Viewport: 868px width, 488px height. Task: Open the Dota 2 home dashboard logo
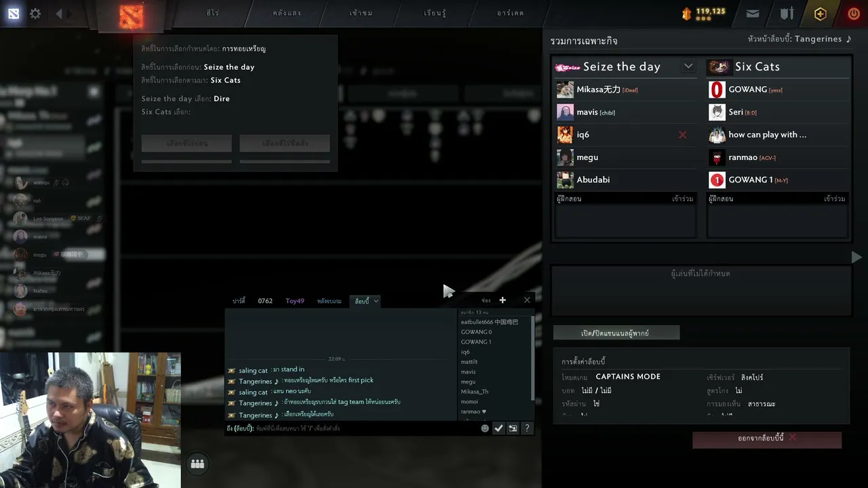click(13, 14)
